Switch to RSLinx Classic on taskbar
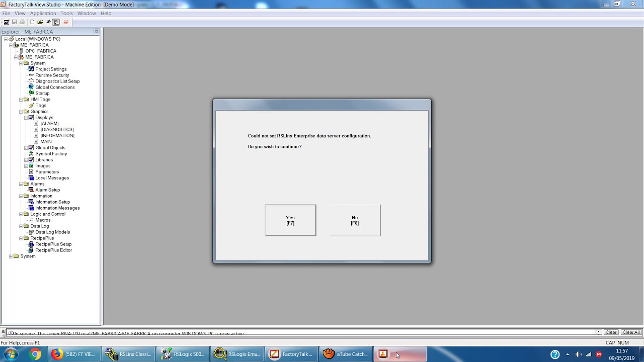This screenshot has width=644, height=362. coord(128,354)
